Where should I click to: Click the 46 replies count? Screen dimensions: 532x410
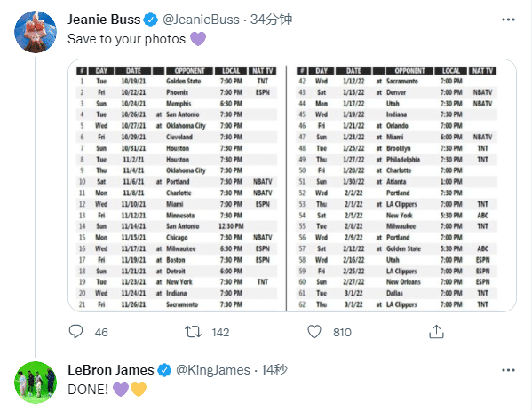(x=101, y=332)
